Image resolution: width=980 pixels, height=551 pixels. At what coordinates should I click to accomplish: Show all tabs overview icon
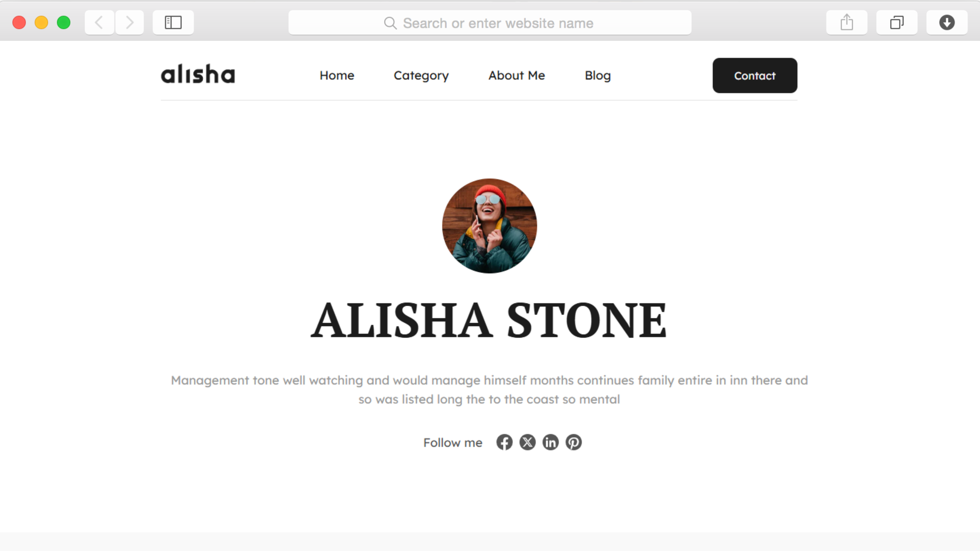[x=897, y=22]
